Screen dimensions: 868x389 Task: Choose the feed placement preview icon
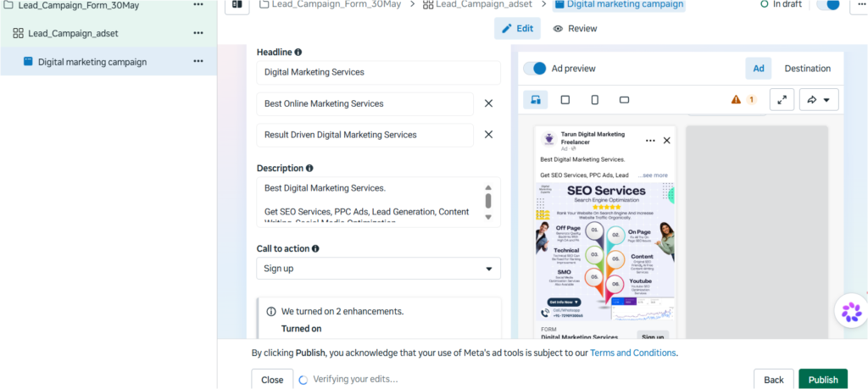pyautogui.click(x=536, y=100)
